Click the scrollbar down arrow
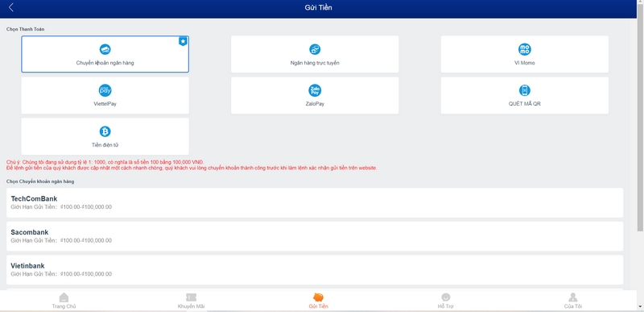 click(640, 306)
